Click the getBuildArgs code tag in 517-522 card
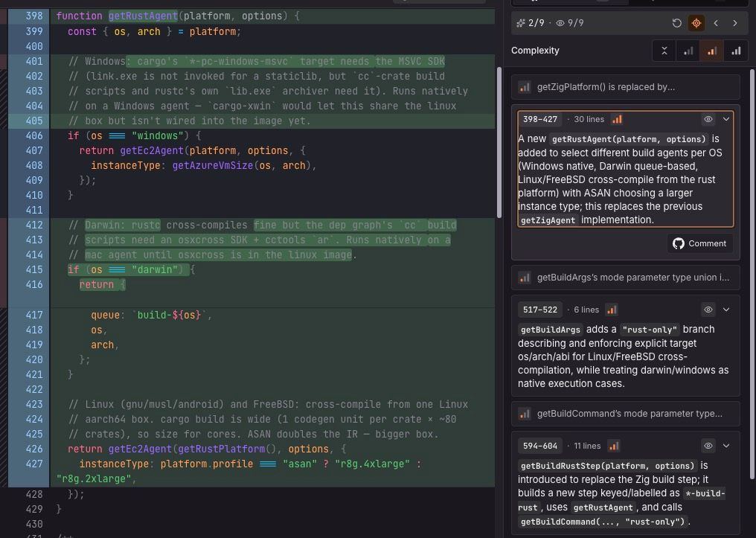Image resolution: width=756 pixels, height=538 pixels. (551, 330)
